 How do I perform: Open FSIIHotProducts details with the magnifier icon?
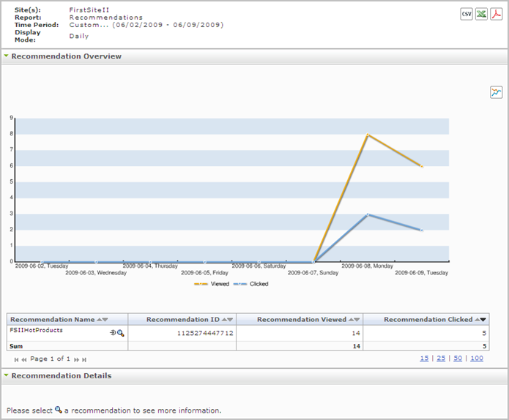point(120,333)
